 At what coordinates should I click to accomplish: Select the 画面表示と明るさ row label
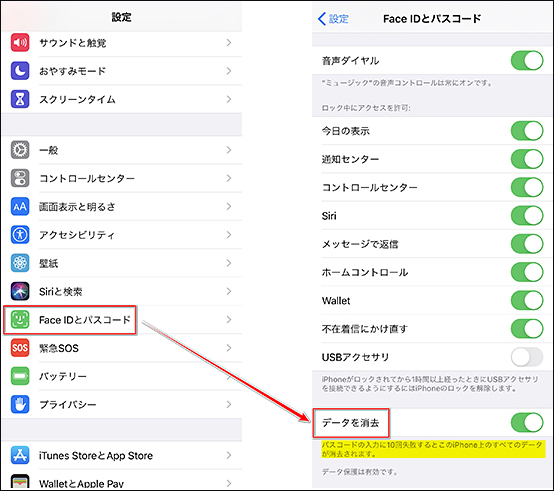[x=77, y=207]
